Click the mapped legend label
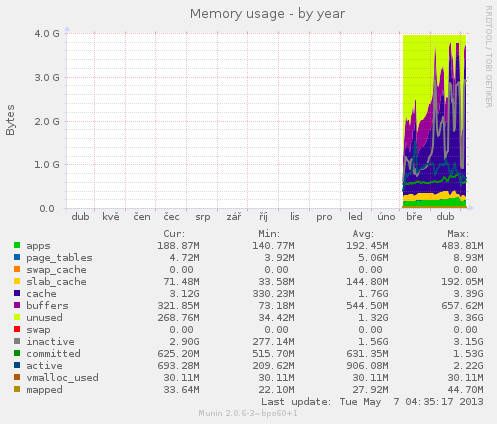Screen dimensions: 497x424 [44, 390]
